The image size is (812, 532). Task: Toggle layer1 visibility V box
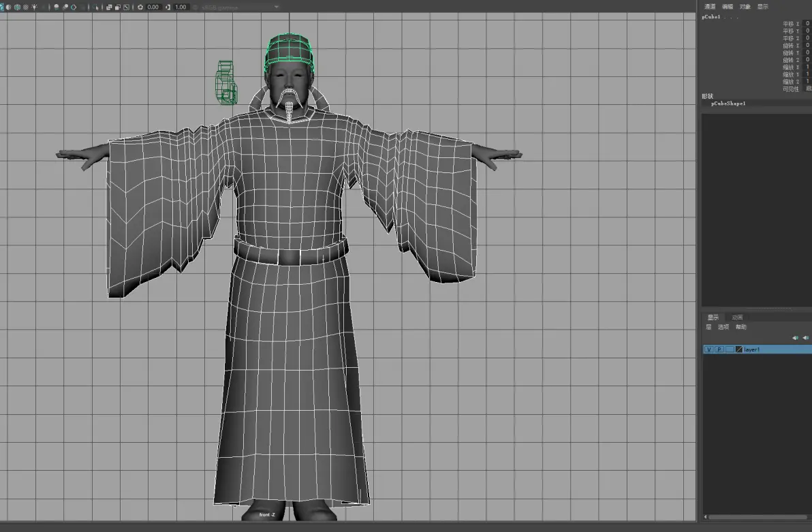tap(709, 349)
